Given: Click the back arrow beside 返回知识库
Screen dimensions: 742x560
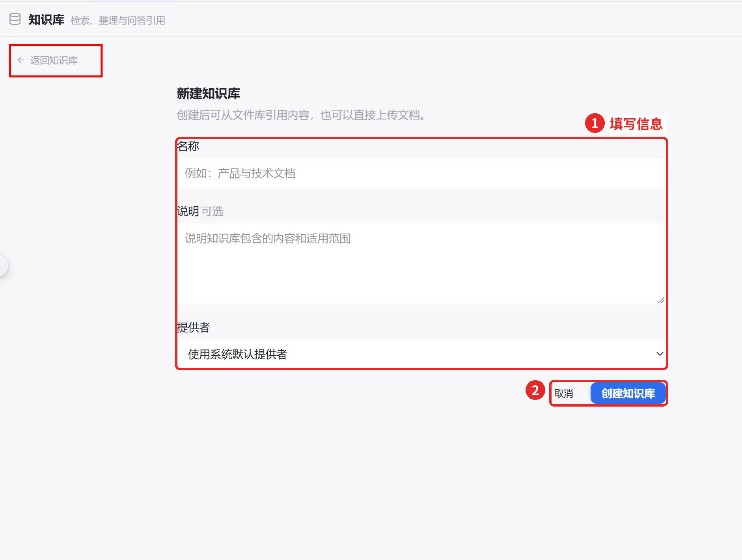Looking at the screenshot, I should point(21,60).
